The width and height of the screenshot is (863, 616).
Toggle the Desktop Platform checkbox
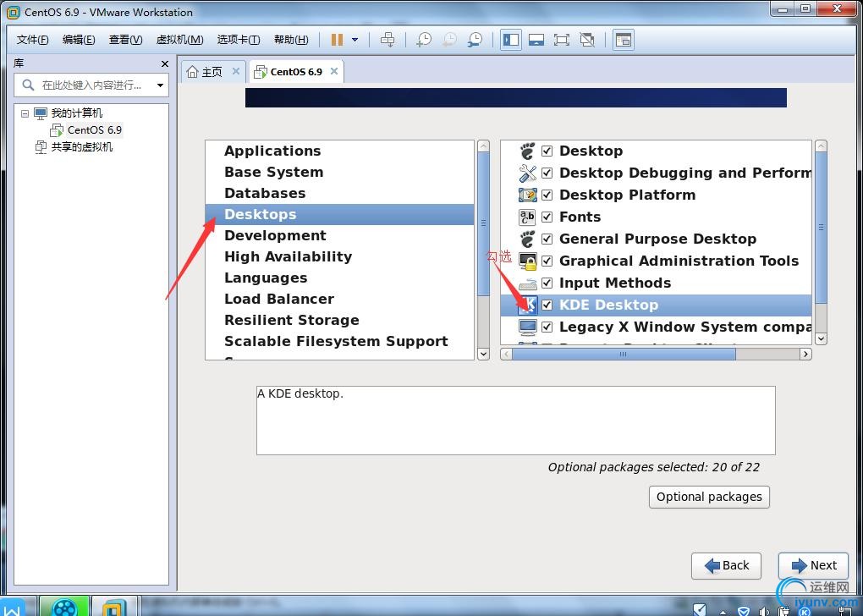547,195
